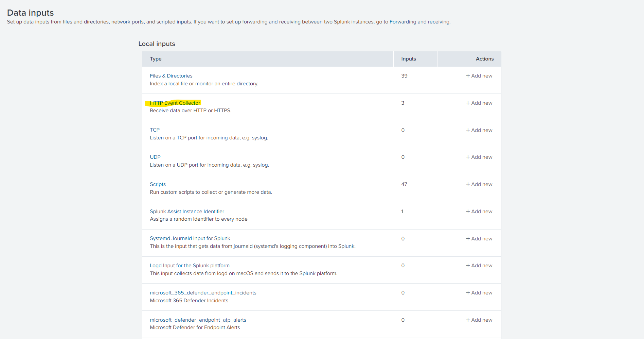Open microsoft_365_defender_endpoint_incidents input
The width and height of the screenshot is (644, 339).
point(203,293)
